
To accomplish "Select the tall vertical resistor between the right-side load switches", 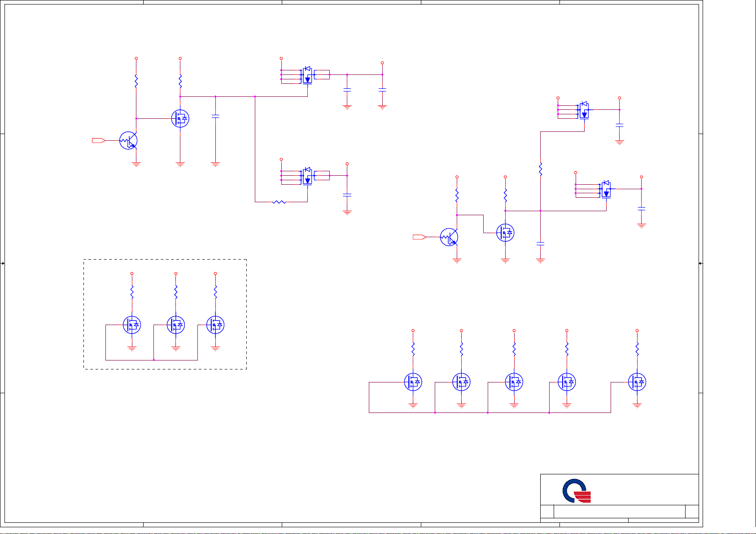I will pyautogui.click(x=541, y=169).
